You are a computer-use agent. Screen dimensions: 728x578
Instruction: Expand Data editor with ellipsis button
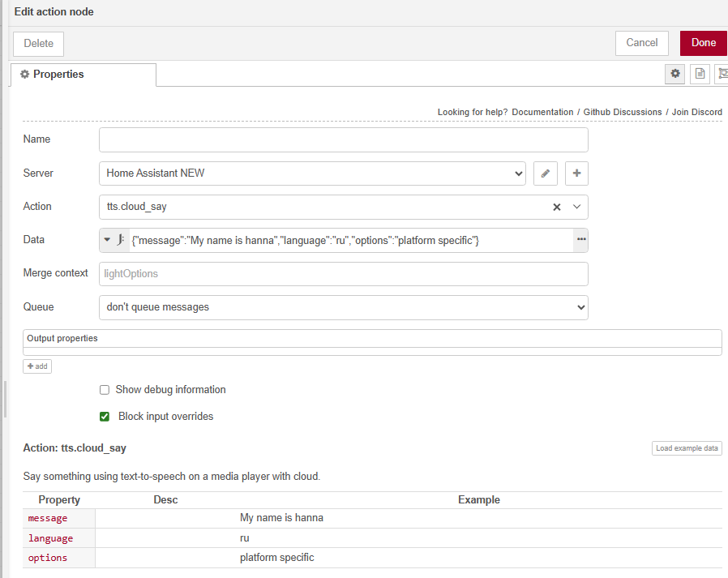tap(580, 240)
